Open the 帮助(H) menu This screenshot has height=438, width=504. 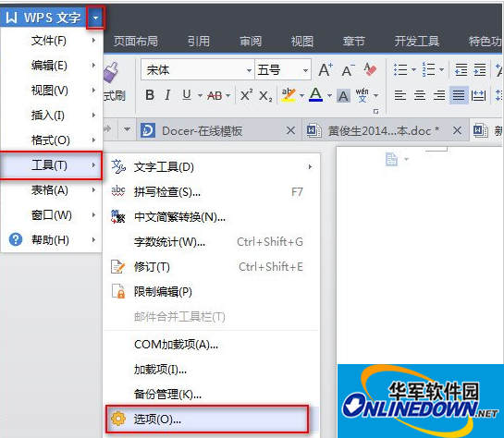(x=52, y=240)
